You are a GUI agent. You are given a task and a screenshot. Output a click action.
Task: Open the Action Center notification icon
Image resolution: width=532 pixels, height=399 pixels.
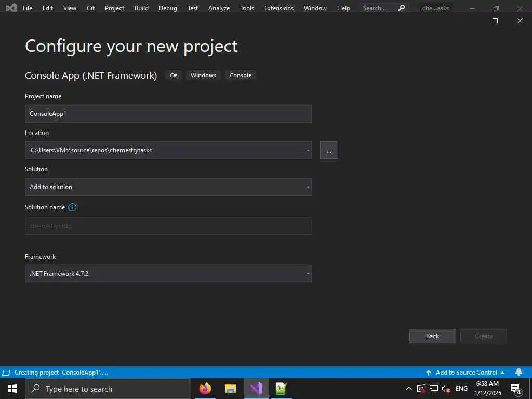coord(516,389)
